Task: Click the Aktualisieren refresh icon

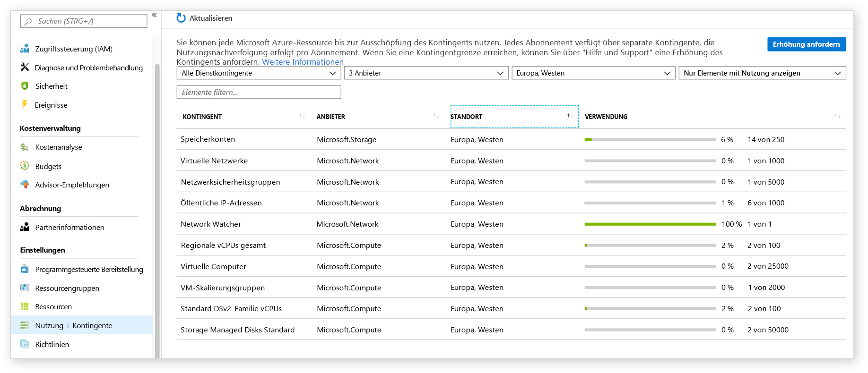Action: (x=181, y=18)
